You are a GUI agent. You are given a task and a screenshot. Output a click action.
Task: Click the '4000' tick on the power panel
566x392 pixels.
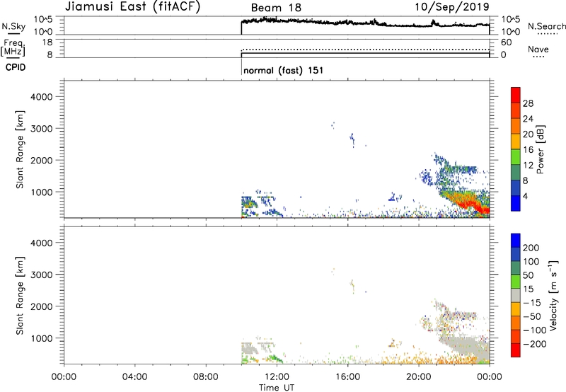click(41, 97)
